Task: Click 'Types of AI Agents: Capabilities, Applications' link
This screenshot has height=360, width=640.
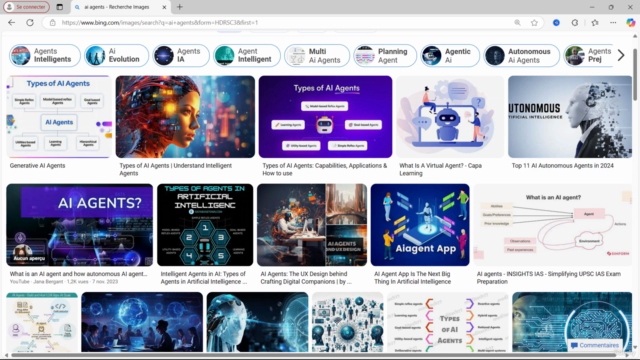Action: coord(324,169)
